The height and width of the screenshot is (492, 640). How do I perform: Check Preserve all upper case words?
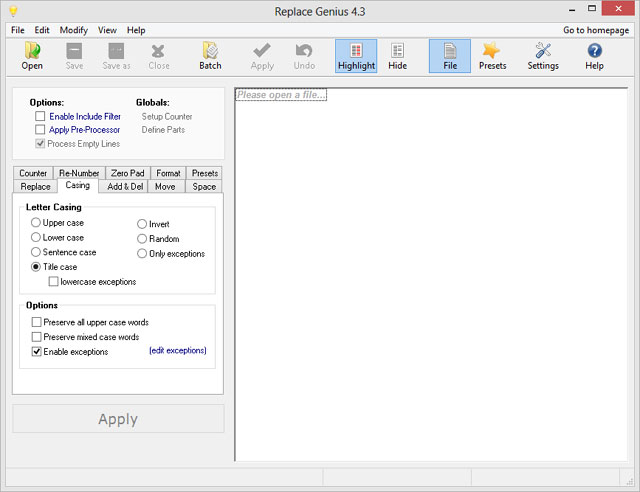tap(36, 322)
